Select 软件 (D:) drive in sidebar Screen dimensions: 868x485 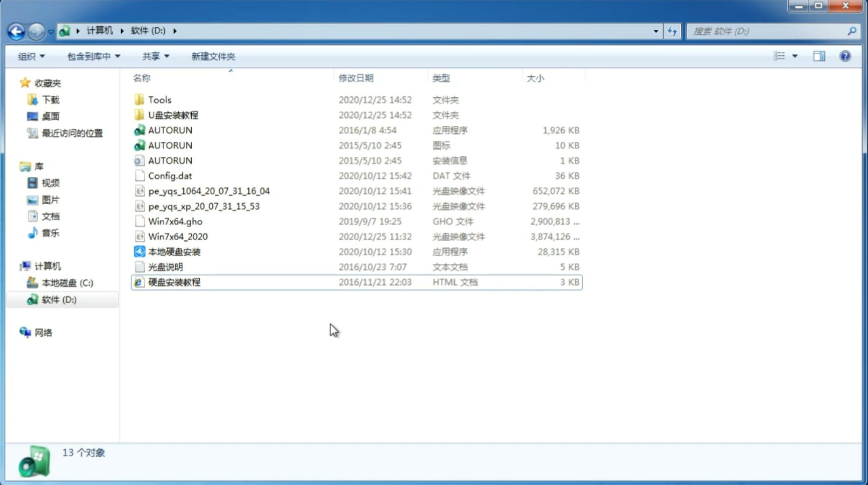(58, 299)
